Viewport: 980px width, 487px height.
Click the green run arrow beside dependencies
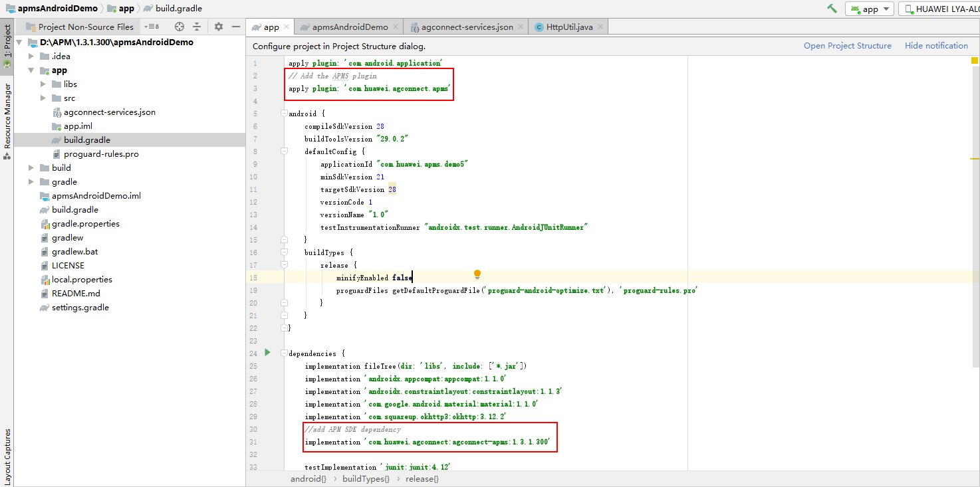click(267, 353)
